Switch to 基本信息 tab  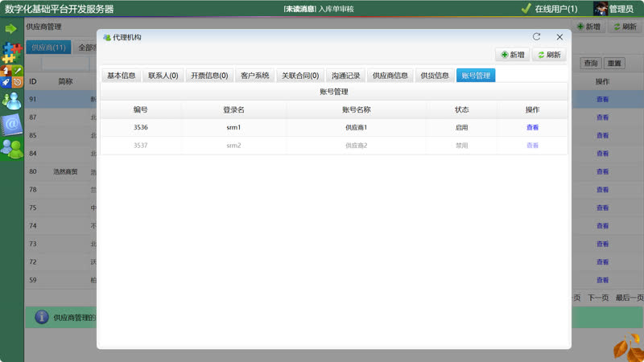pyautogui.click(x=121, y=76)
